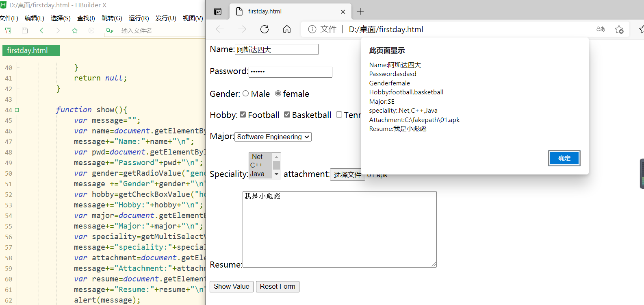Select the female radio button
The height and width of the screenshot is (305, 644).
(278, 94)
